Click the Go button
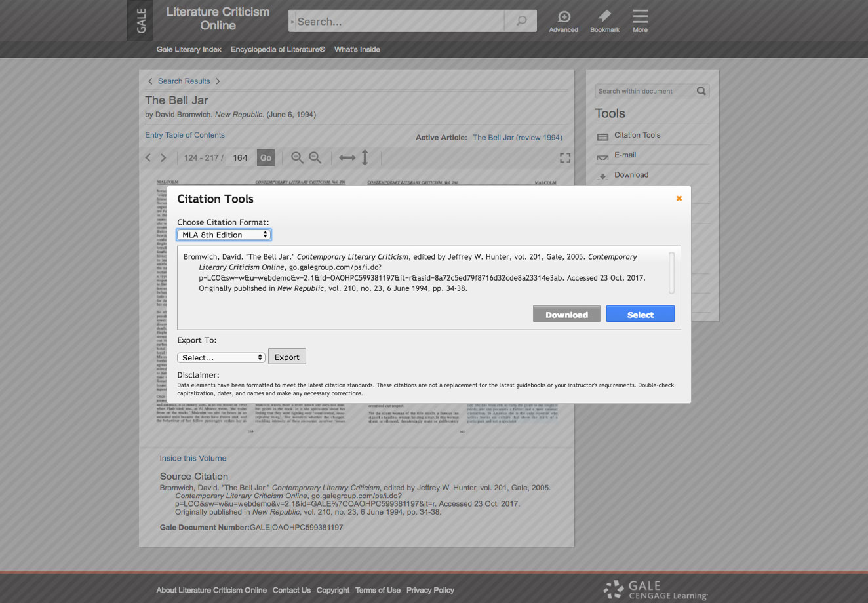Viewport: 868px width, 603px height. click(x=266, y=157)
